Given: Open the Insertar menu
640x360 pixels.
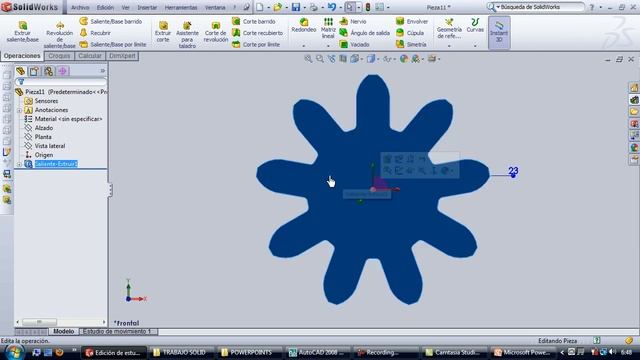Looking at the screenshot, I should coord(147,7).
